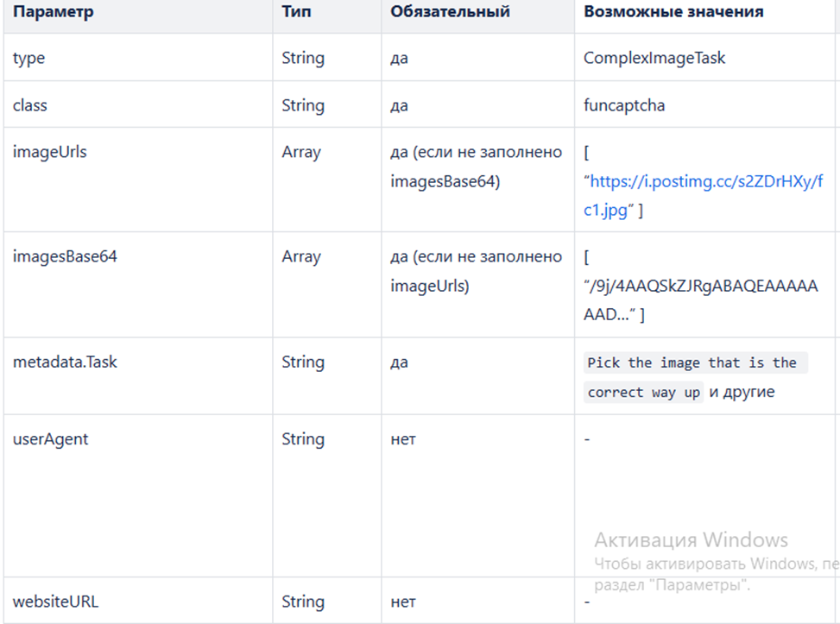The width and height of the screenshot is (840, 624).
Task: Click the "Возможные значения" column header
Action: [673, 12]
